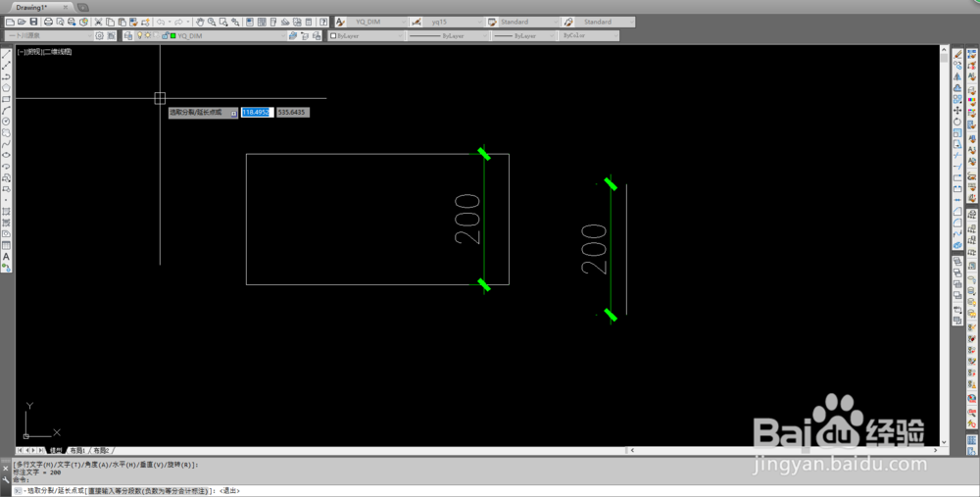Select the Ellipse tool in the Draw toolbar
This screenshot has height=497, width=980.
(6, 155)
